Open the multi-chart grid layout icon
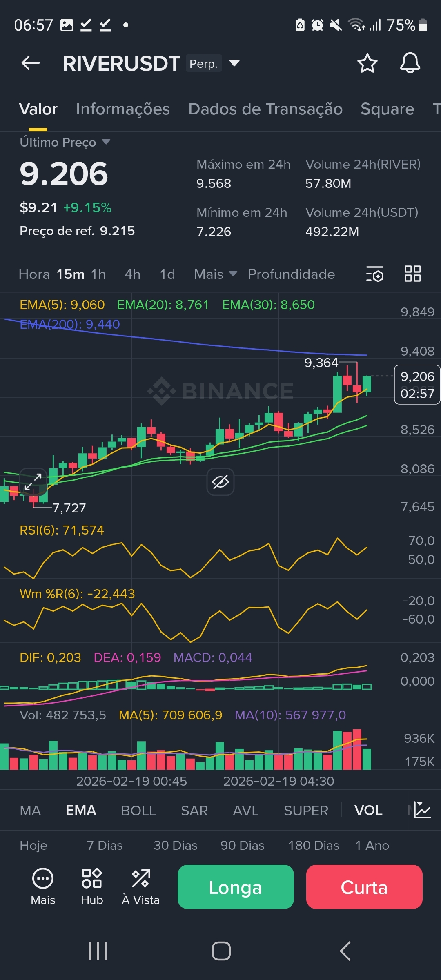This screenshot has height=980, width=441. click(x=412, y=274)
